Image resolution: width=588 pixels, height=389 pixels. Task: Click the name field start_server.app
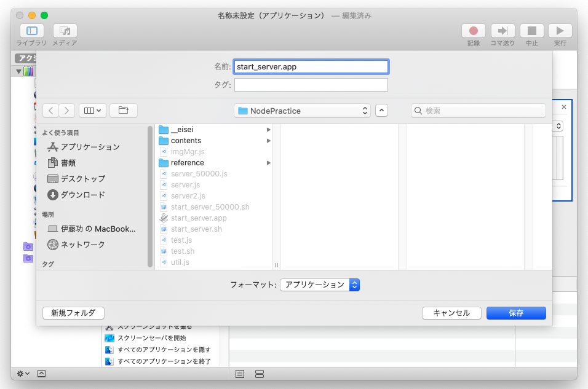pos(311,67)
